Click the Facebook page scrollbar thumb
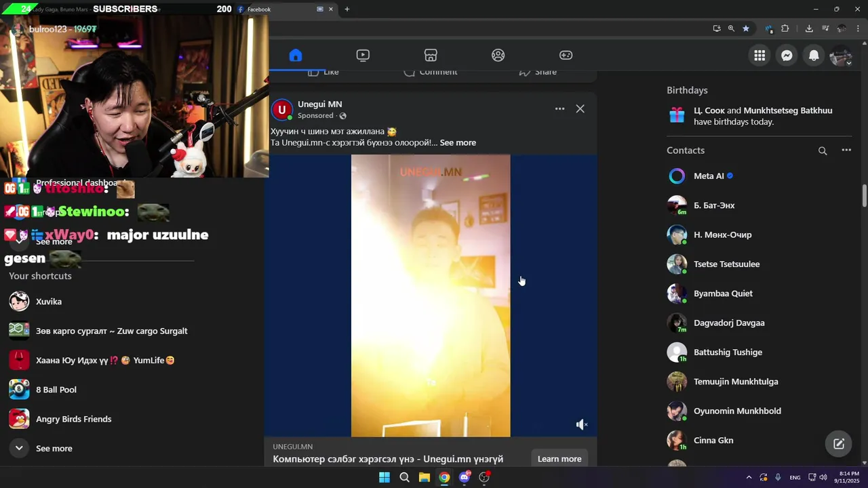This screenshot has width=868, height=488. point(865,195)
